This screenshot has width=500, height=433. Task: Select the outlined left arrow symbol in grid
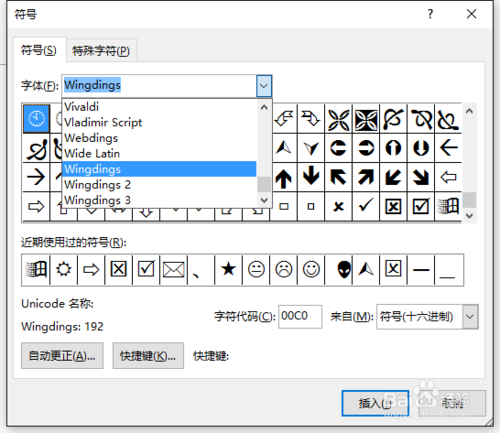tap(448, 177)
